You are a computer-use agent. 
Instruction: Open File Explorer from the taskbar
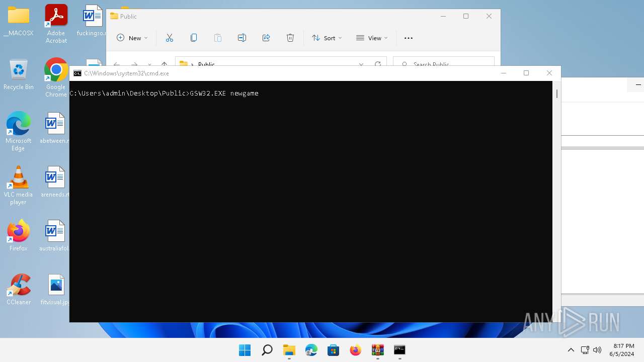pyautogui.click(x=289, y=350)
